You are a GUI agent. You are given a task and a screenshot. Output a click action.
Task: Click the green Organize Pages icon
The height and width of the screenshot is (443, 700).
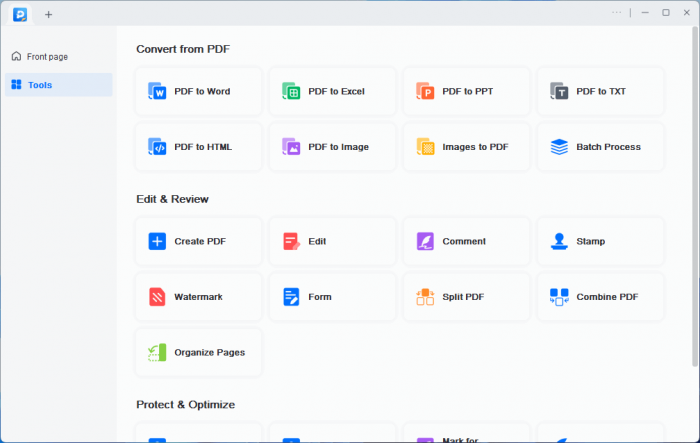point(157,352)
